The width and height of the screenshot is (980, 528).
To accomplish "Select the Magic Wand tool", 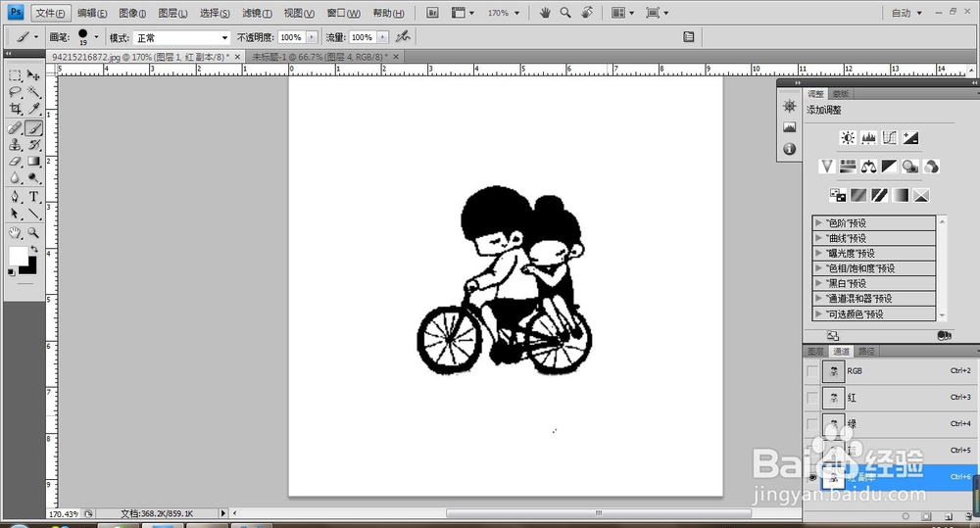I will click(33, 92).
